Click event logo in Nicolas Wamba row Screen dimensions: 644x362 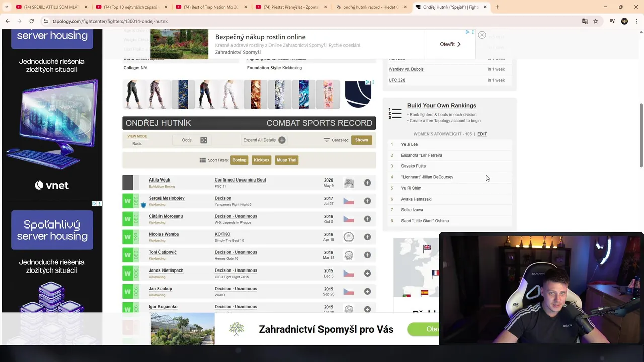[x=348, y=237]
